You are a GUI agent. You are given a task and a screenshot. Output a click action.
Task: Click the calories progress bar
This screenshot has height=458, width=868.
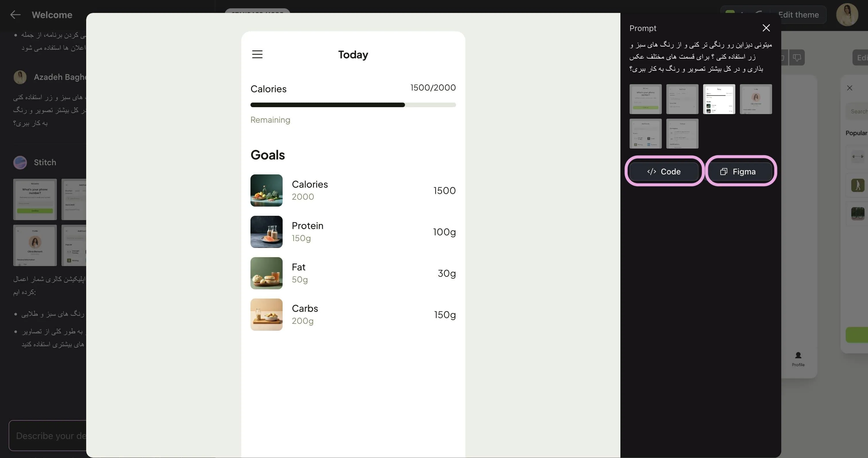(353, 105)
